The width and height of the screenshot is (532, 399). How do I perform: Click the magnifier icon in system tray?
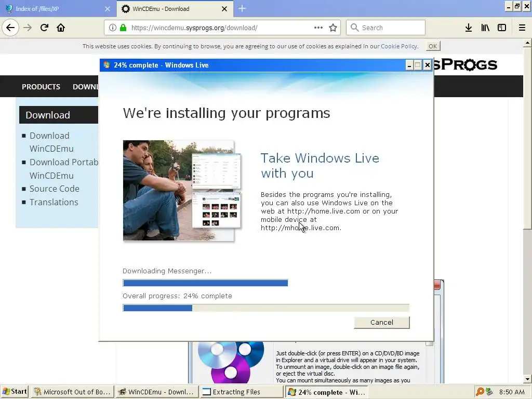pyautogui.click(x=480, y=392)
